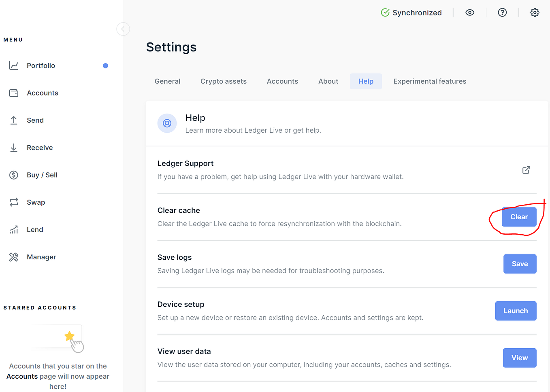Click the Synchronized status indicator
Image resolution: width=550 pixels, height=392 pixels.
(x=411, y=13)
